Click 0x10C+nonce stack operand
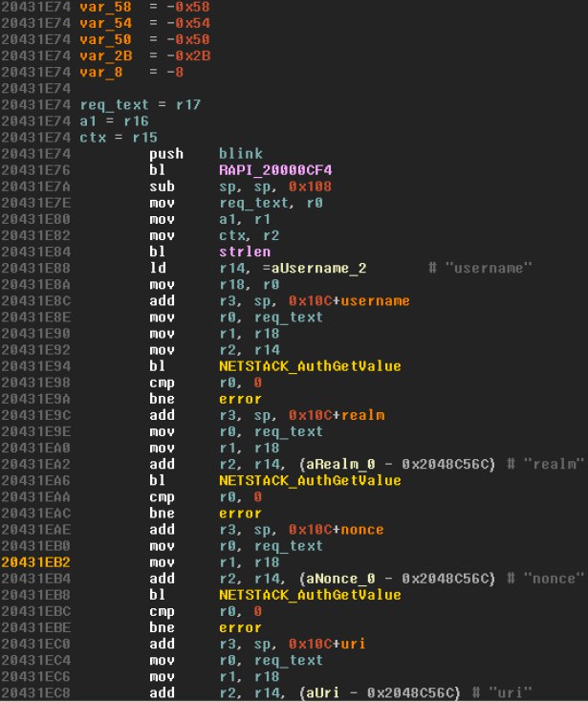The image size is (588, 702). pos(337,529)
